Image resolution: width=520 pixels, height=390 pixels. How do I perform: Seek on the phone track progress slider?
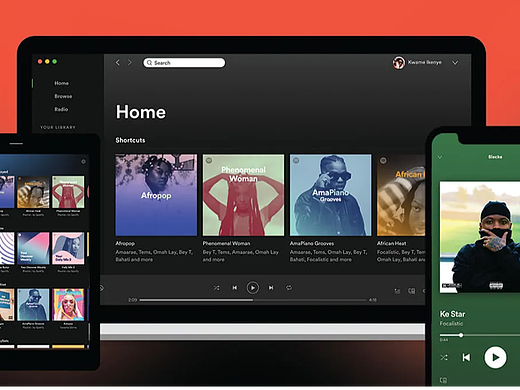click(480, 335)
